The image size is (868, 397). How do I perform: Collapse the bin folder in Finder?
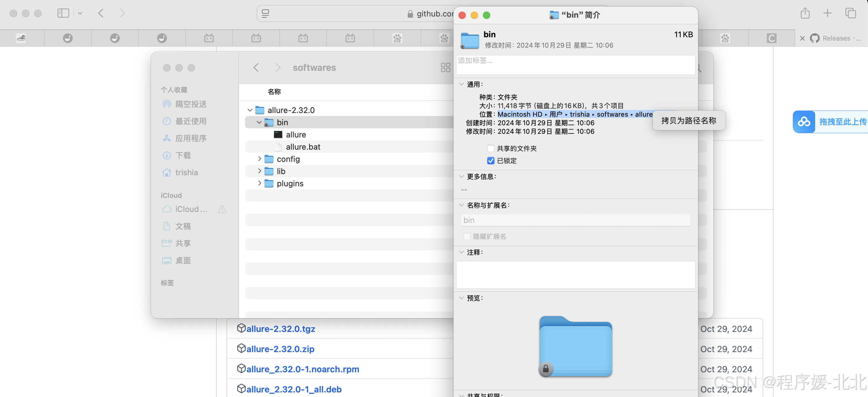[x=259, y=122]
